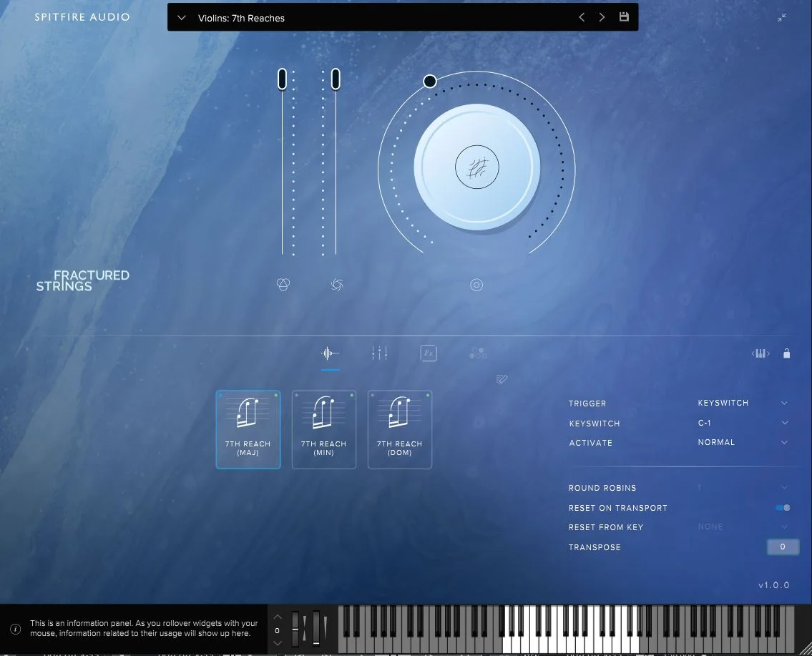Viewport: 812px width, 656px height.
Task: Open the preset list chevron beside Violins: 7th Reaches
Action: 182,18
